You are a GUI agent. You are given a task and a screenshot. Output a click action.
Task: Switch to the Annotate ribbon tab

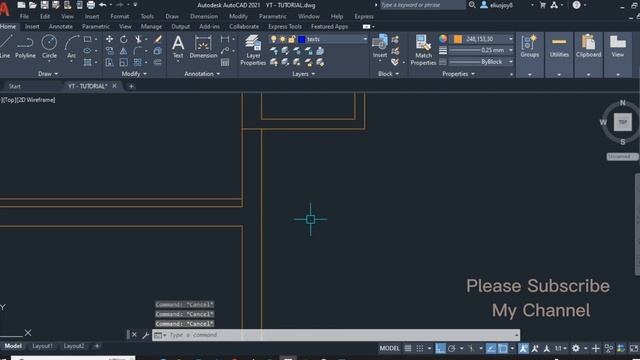click(x=60, y=27)
